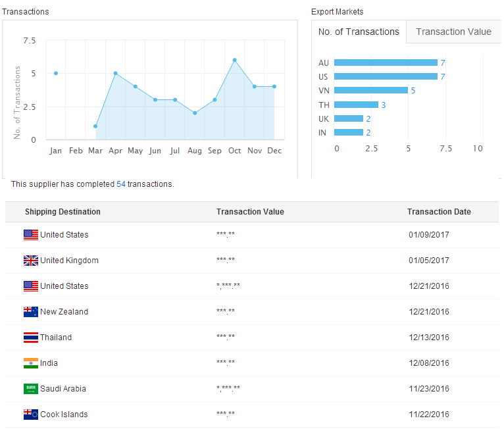Click the August data point on chart
Viewport: 504px width, 429px height.
(x=195, y=113)
